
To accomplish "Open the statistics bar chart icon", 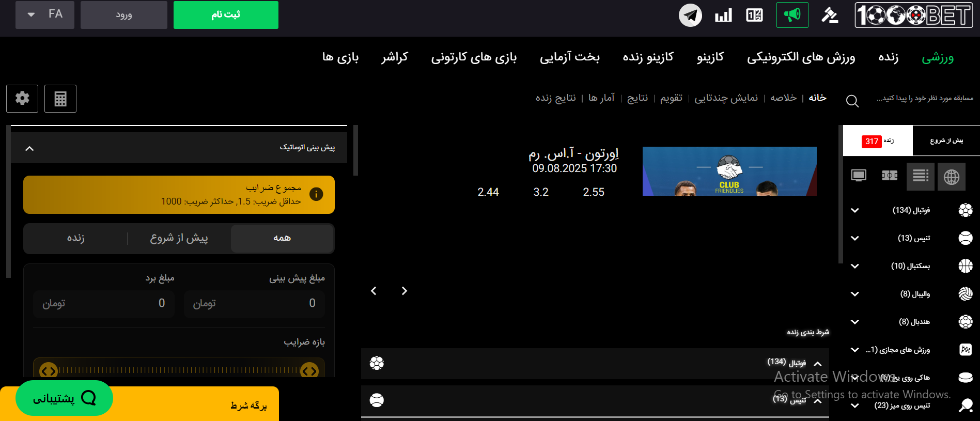I will tap(723, 15).
